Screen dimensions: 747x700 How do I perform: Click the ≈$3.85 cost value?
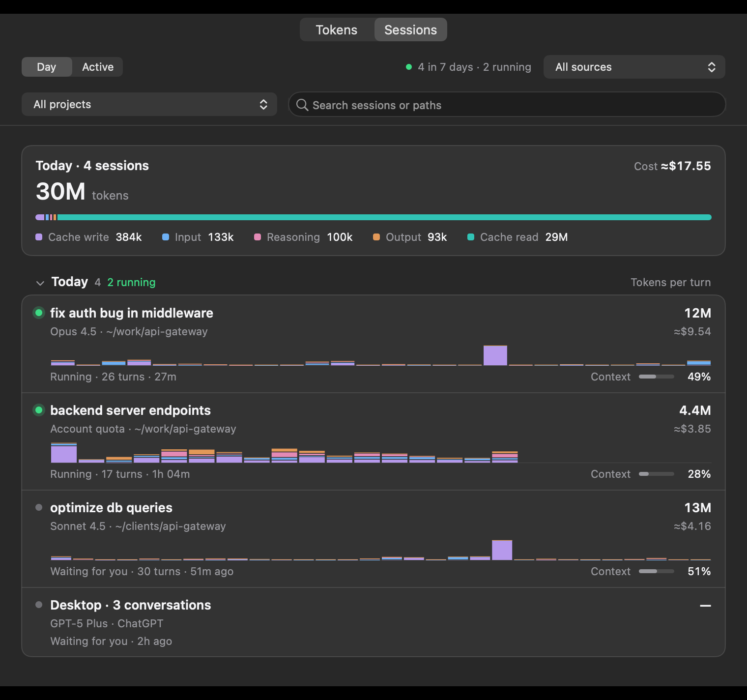coord(692,429)
